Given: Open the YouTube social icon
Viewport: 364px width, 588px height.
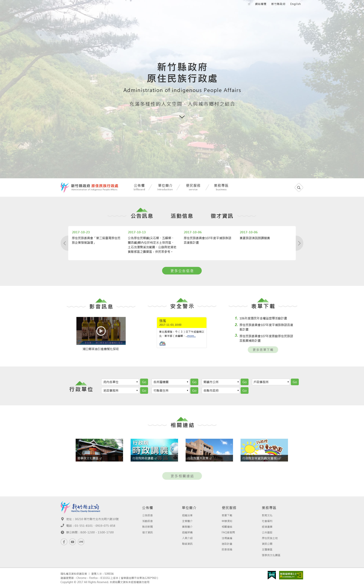Looking at the screenshot, I should tap(72, 542).
